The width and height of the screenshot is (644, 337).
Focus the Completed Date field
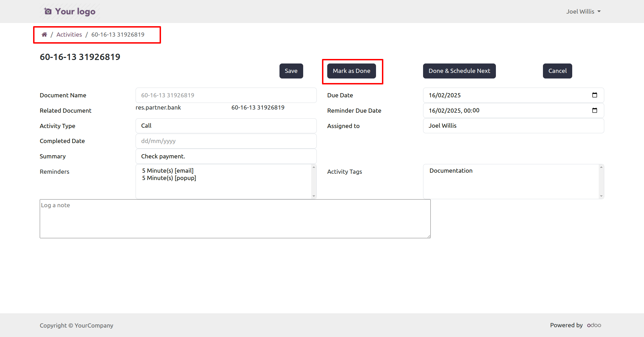pos(226,141)
